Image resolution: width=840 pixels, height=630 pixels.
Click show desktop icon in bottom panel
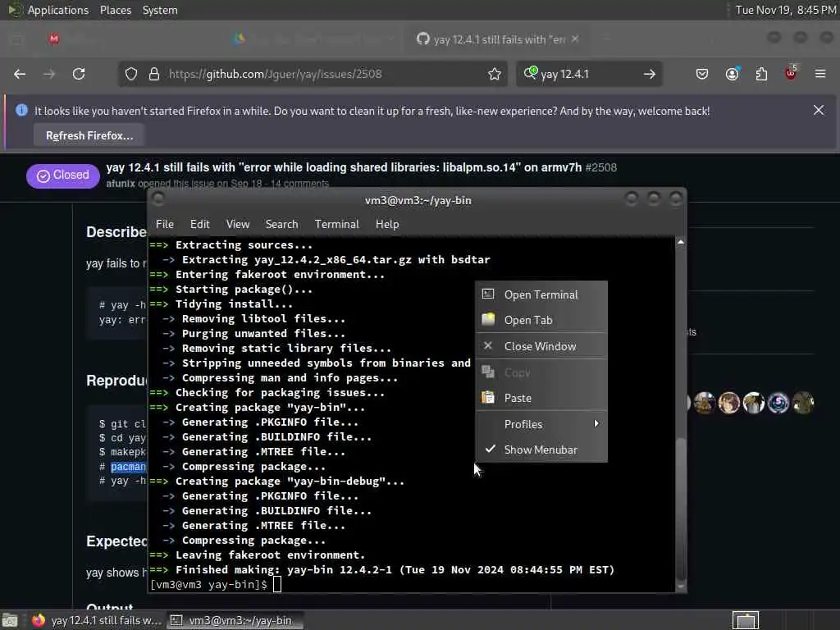(10, 620)
